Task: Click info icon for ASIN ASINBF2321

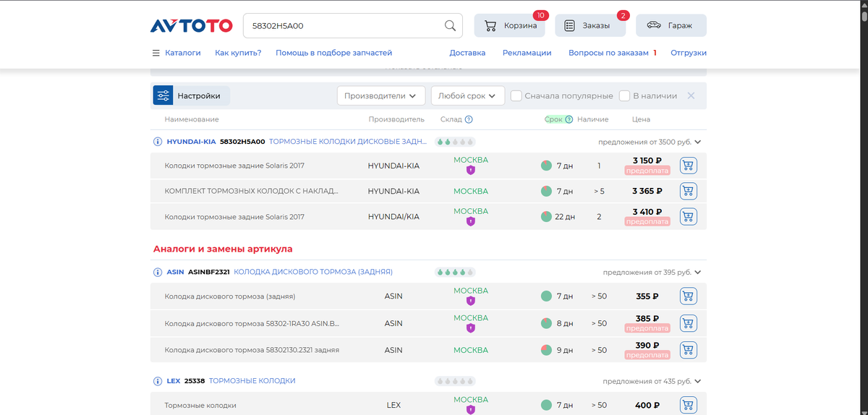Action: 158,273
